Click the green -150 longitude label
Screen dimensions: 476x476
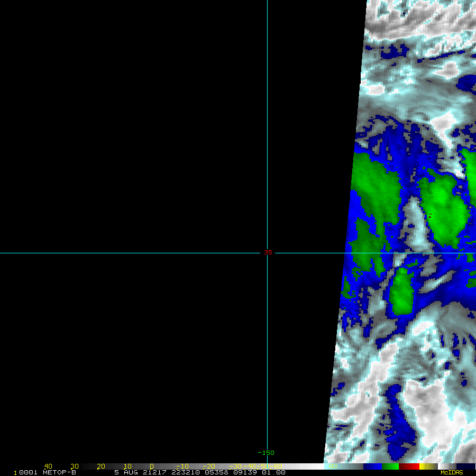(x=266, y=453)
